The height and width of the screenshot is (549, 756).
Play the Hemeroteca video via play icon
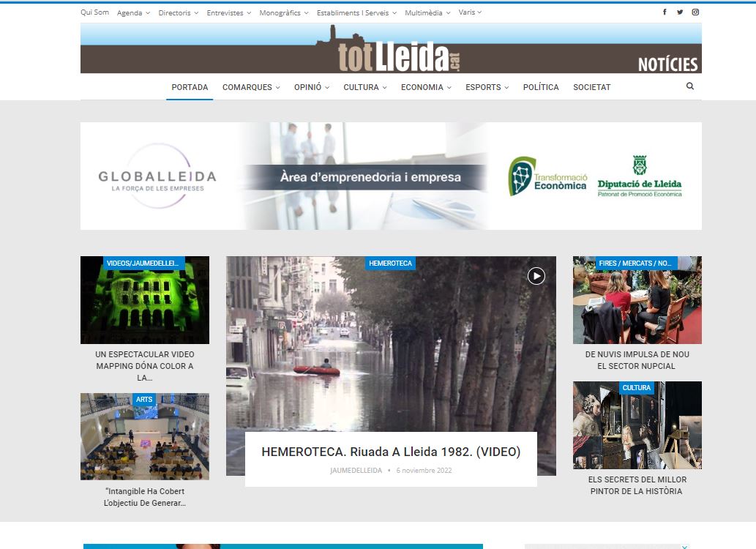pos(536,276)
